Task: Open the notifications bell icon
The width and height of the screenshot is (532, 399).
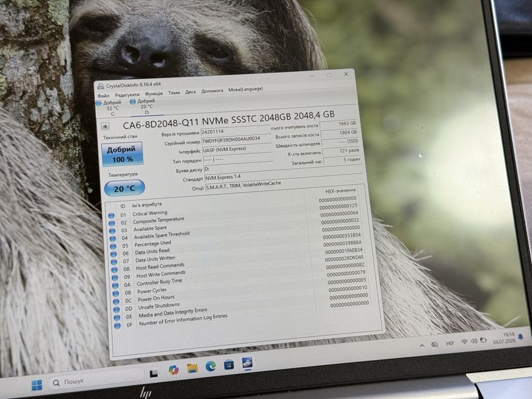Action: [x=521, y=336]
